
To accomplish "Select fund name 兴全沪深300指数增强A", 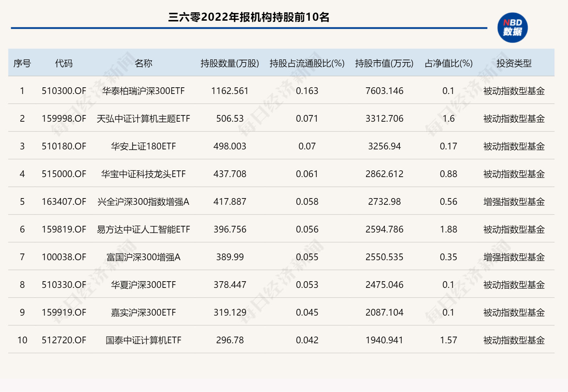I will click(143, 202).
